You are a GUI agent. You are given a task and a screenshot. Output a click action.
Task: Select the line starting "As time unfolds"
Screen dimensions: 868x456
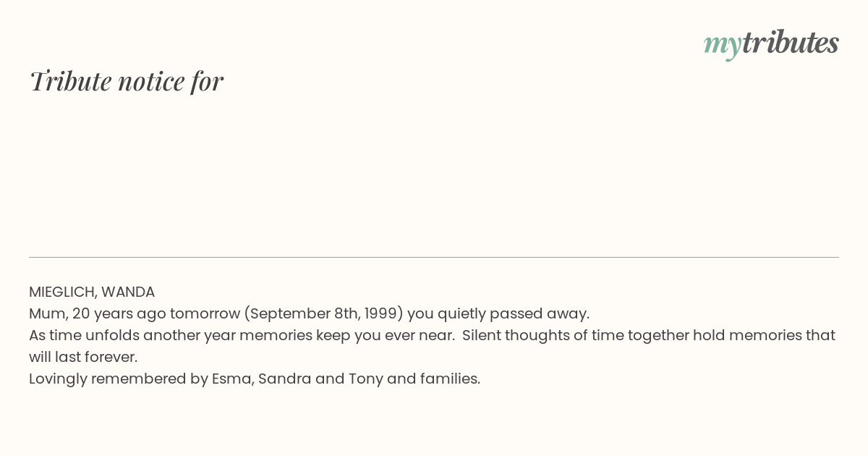pos(432,335)
